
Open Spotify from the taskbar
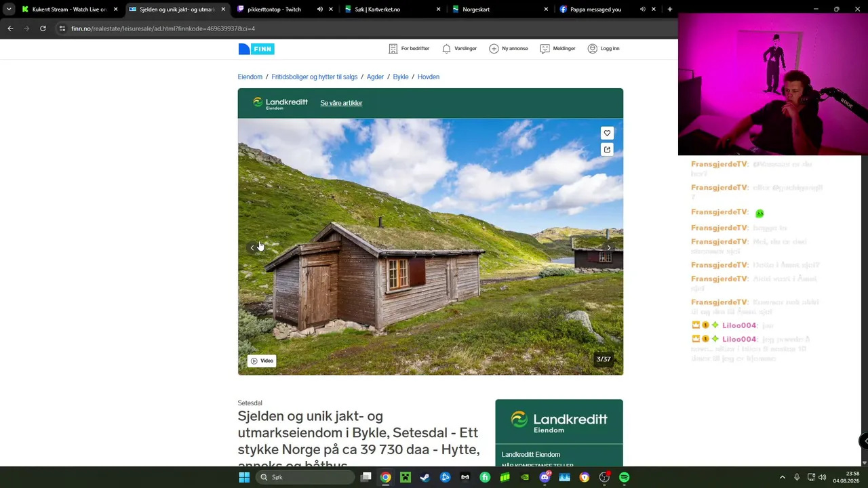click(625, 477)
